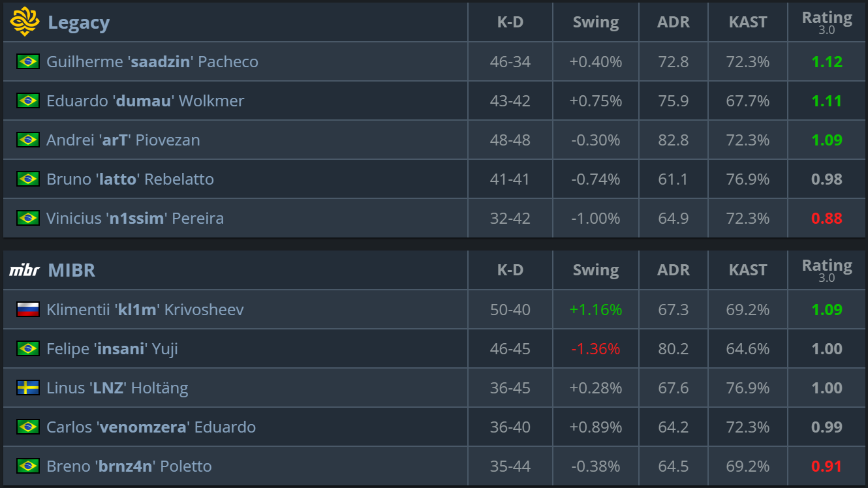Viewport: 868px width, 488px height.
Task: Open the MIBR team page link
Action: (72, 271)
